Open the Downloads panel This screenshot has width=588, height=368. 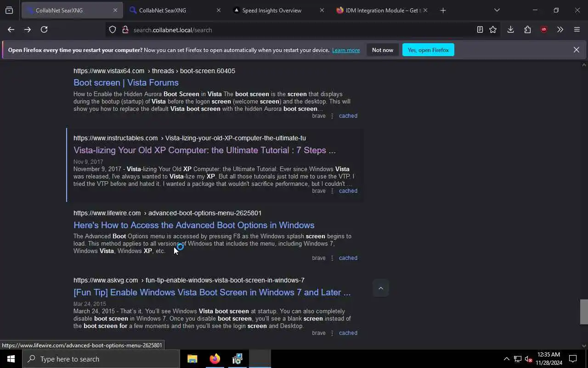[510, 29]
